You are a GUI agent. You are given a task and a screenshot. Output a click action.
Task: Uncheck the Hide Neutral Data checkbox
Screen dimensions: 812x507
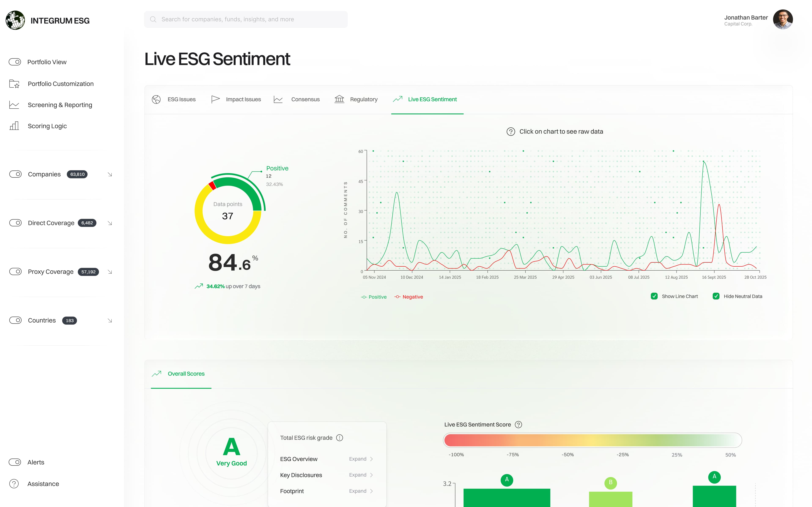(x=716, y=296)
